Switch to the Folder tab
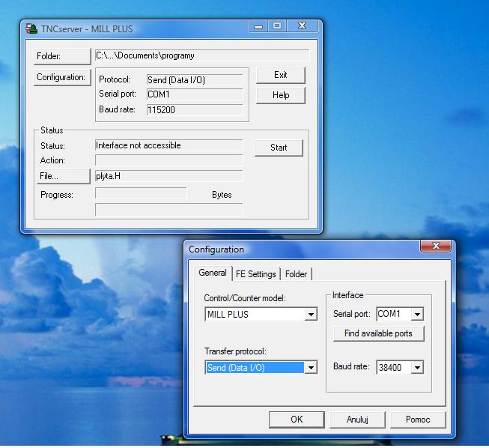 point(296,274)
